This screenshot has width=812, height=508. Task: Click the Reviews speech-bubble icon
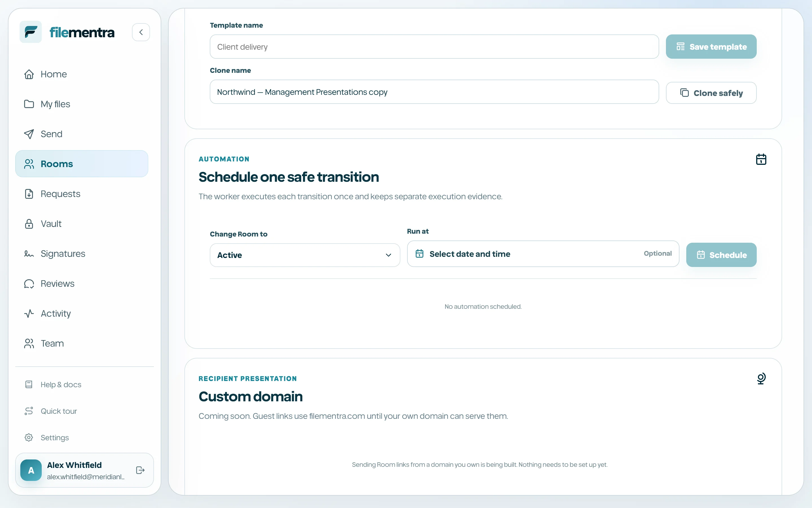[29, 284]
